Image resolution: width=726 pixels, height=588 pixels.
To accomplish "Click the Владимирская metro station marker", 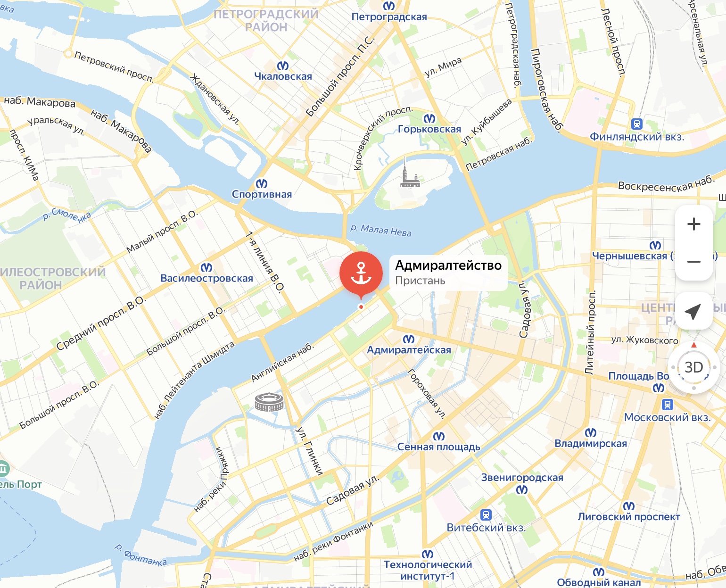I will pos(591,432).
